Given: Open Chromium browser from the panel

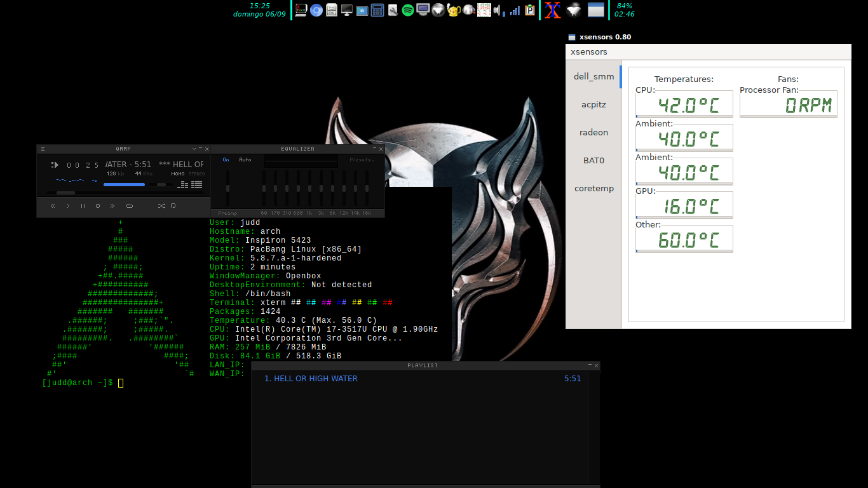Looking at the screenshot, I should point(316,10).
